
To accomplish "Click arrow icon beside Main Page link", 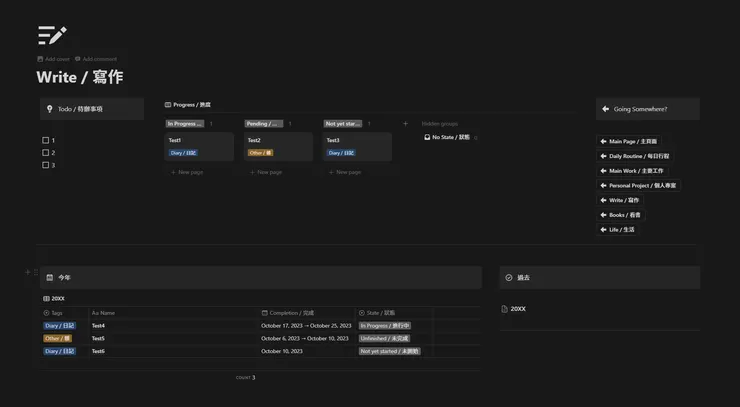I will 603,141.
